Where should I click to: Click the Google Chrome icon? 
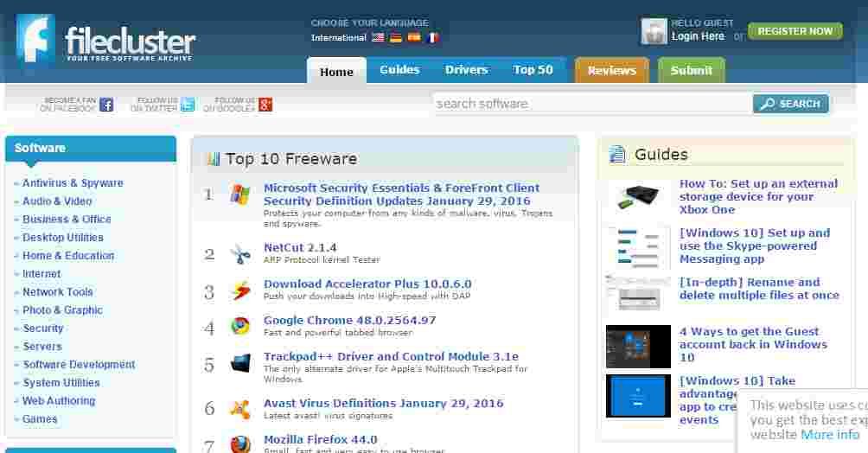coord(239,327)
